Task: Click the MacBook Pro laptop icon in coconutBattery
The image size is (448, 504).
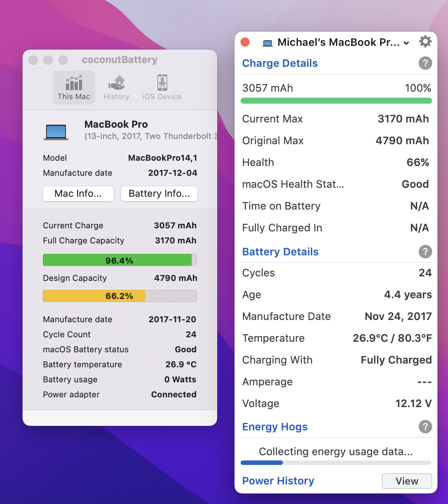Action: tap(56, 132)
